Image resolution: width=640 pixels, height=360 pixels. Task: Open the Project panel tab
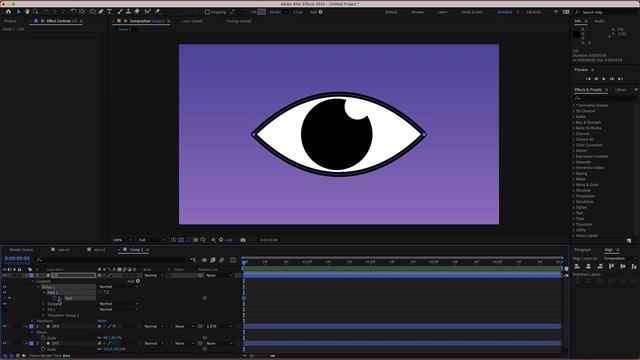[x=10, y=21]
